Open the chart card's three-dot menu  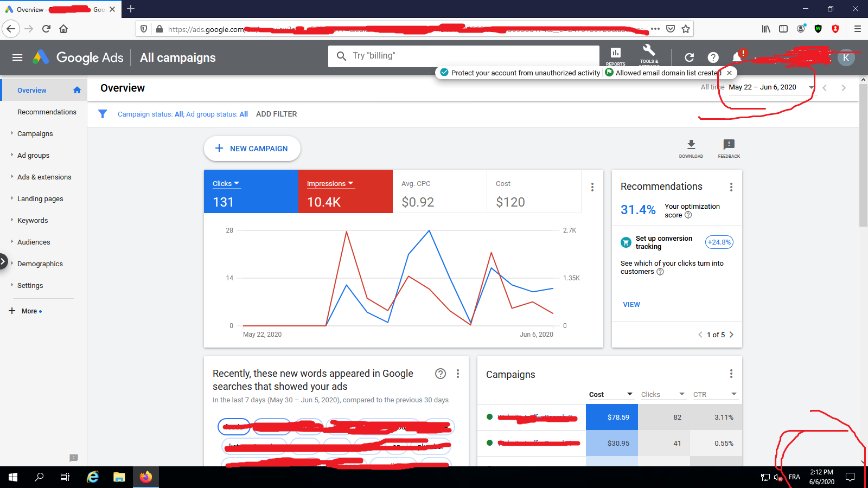tap(592, 187)
